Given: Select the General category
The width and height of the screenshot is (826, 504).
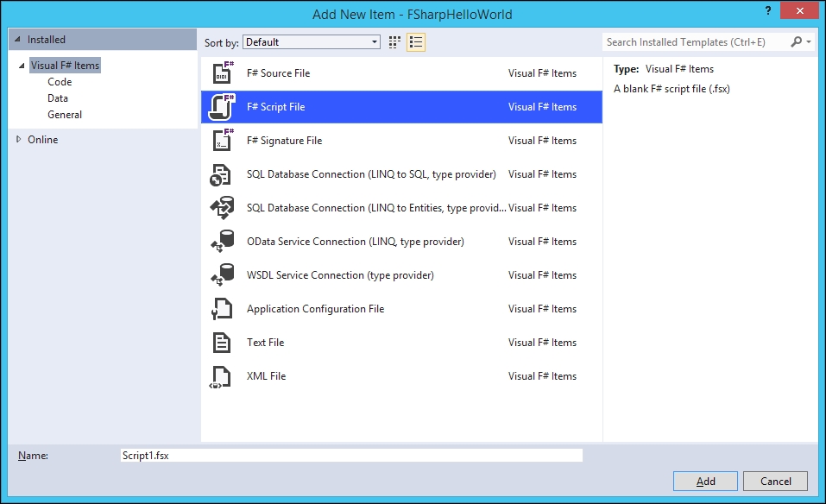Looking at the screenshot, I should 65,114.
